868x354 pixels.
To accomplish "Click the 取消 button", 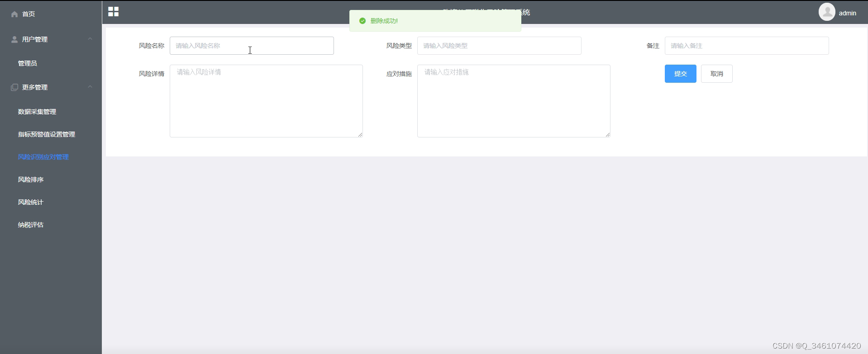I will click(716, 74).
